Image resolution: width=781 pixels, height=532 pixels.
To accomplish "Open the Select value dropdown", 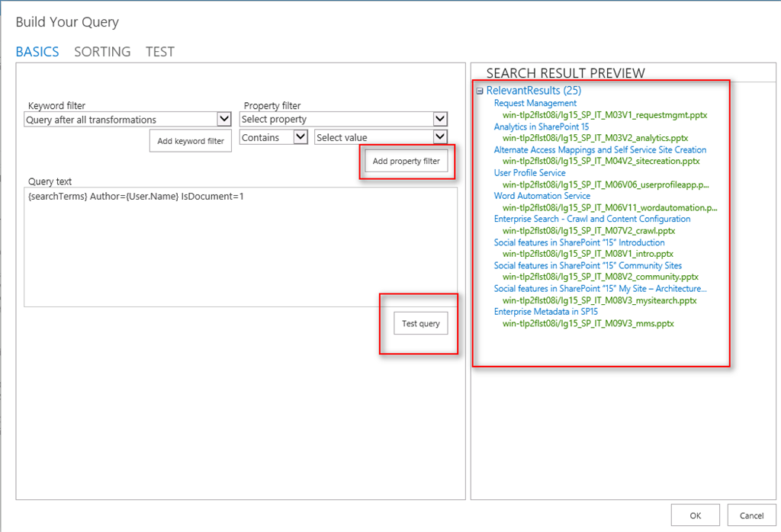I will point(381,137).
